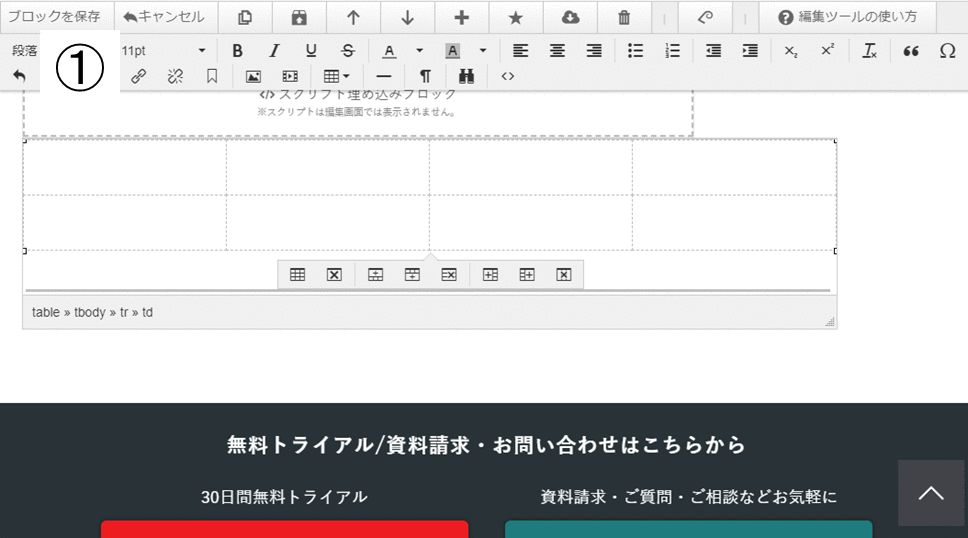The height and width of the screenshot is (538, 968).
Task: Apply superscript formatting
Action: tap(828, 51)
